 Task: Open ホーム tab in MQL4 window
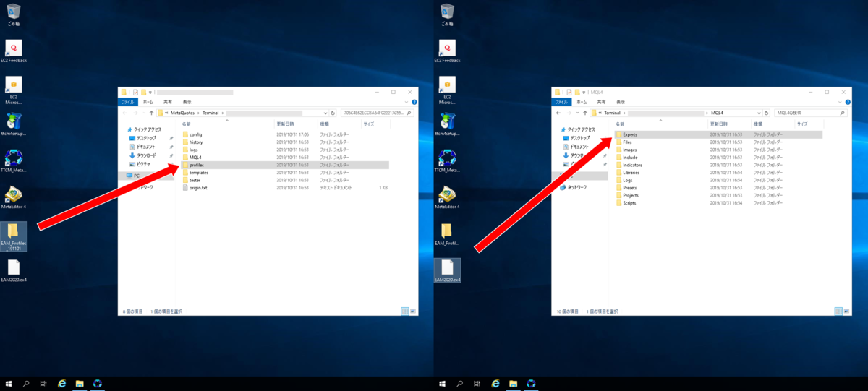click(582, 103)
